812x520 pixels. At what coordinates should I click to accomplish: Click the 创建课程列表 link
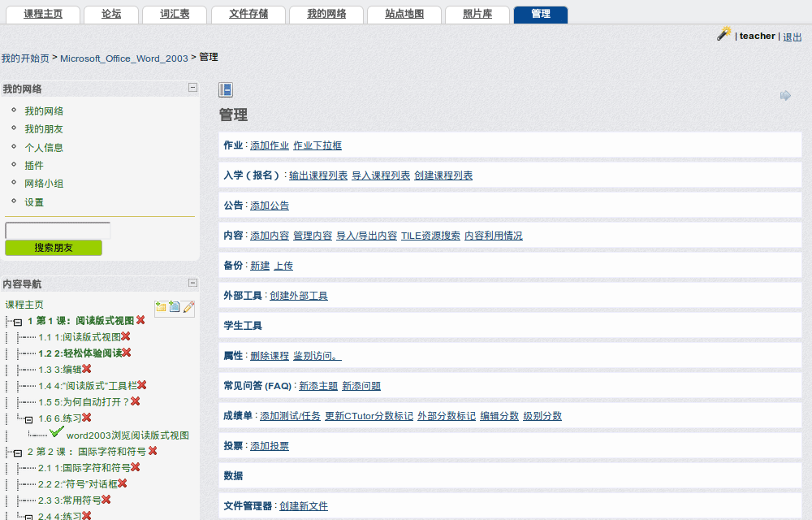(443, 175)
